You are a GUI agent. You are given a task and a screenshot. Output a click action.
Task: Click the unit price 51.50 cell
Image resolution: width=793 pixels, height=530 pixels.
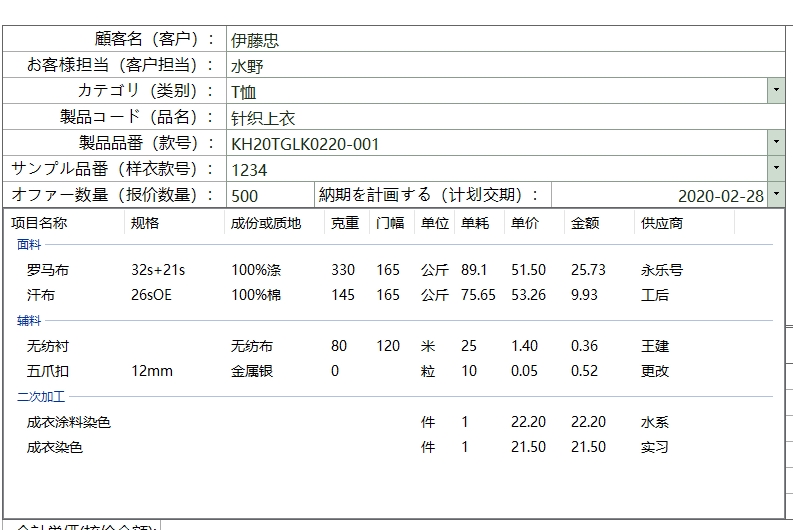click(x=528, y=270)
